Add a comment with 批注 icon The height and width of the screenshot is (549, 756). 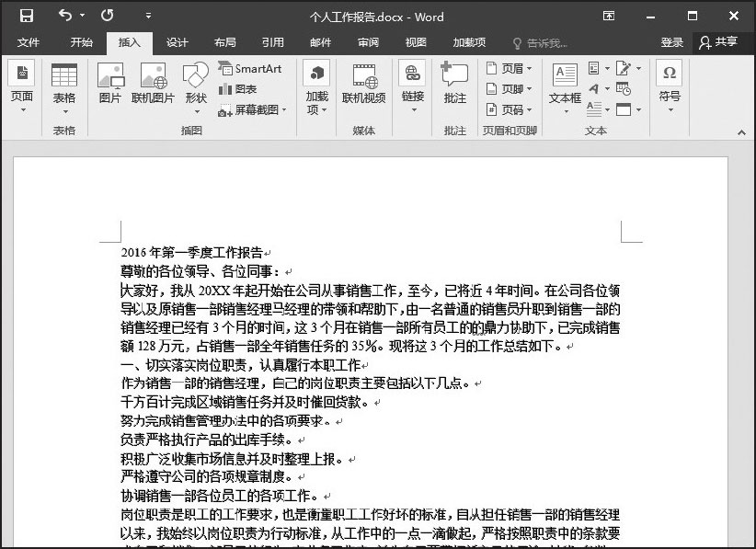pos(454,81)
